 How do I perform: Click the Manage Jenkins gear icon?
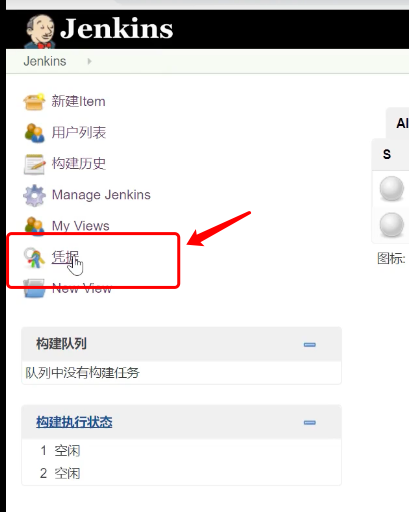pos(34,195)
